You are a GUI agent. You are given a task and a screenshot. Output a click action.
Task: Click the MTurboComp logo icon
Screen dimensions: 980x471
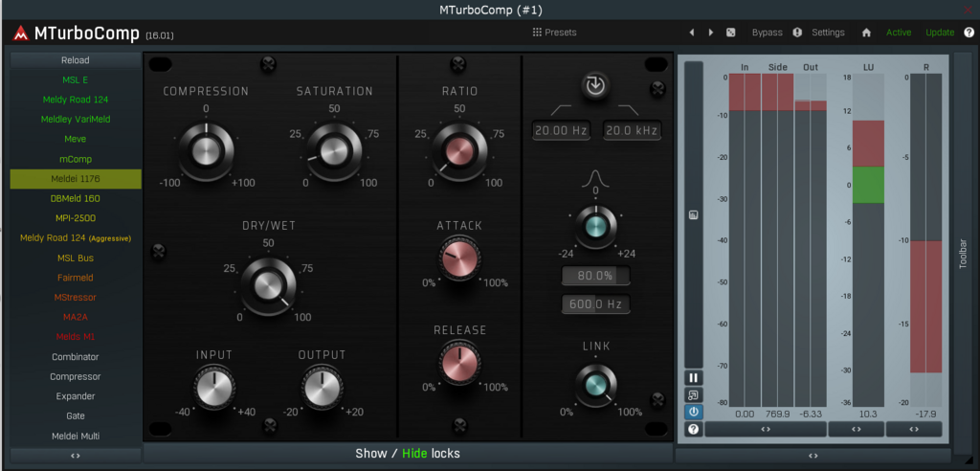(21, 34)
